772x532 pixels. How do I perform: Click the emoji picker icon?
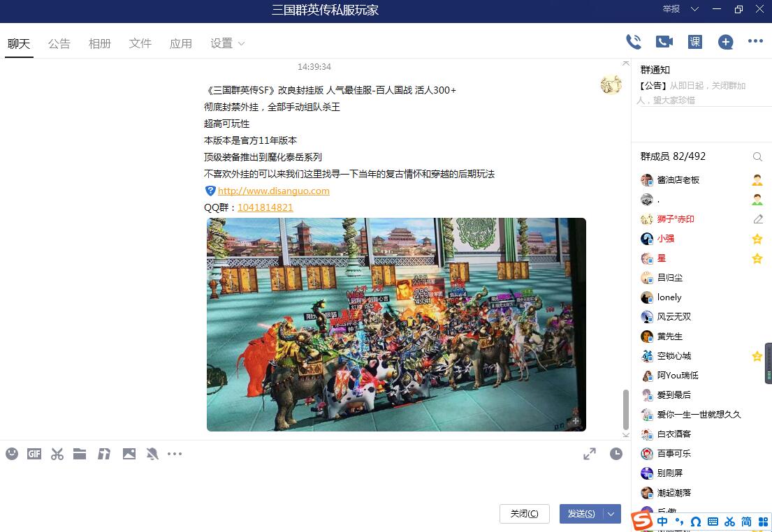12,454
